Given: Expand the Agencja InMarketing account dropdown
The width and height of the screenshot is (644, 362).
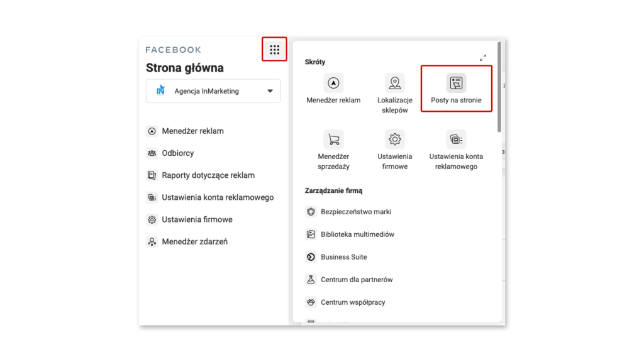Looking at the screenshot, I should pos(213,91).
